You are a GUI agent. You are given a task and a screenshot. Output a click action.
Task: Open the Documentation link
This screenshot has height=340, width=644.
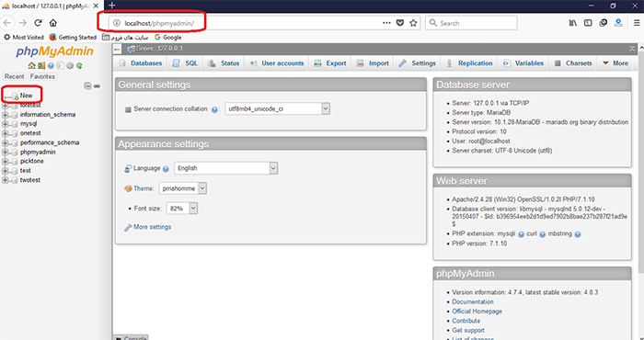pyautogui.click(x=473, y=301)
